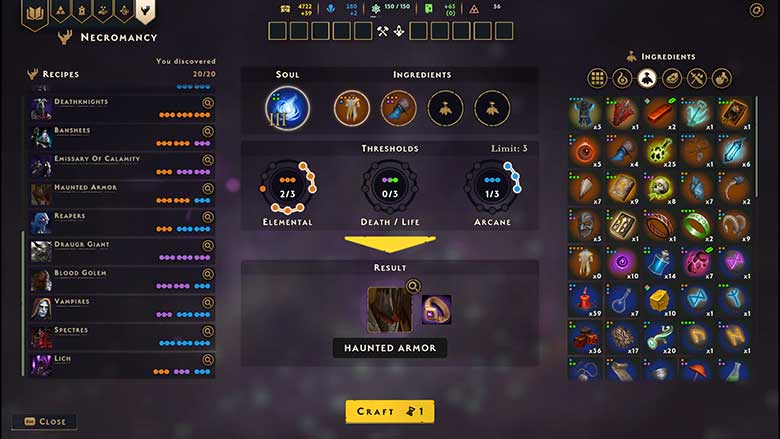Choose the crossed weapons ingredient filter
The height and width of the screenshot is (439, 780).
tap(697, 78)
